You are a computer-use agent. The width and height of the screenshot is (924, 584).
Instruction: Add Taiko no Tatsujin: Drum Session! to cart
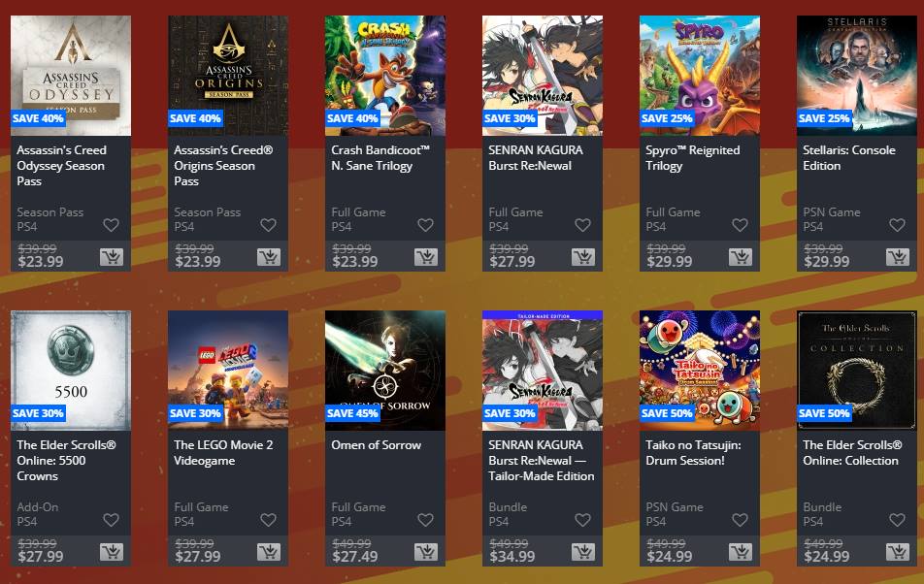pyautogui.click(x=741, y=552)
